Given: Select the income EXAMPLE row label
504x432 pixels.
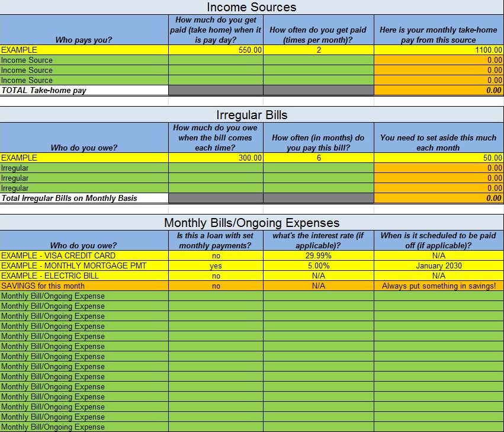Looking at the screenshot, I should pos(84,50).
